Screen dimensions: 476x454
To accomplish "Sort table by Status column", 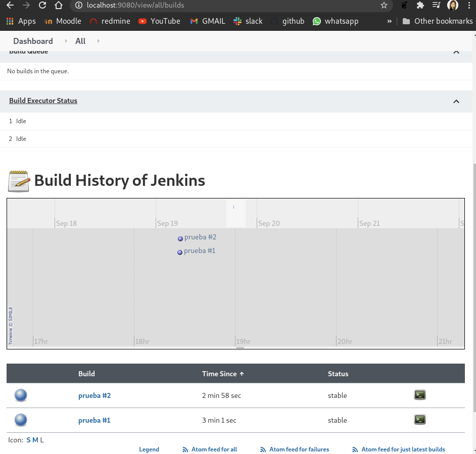I will click(x=338, y=374).
